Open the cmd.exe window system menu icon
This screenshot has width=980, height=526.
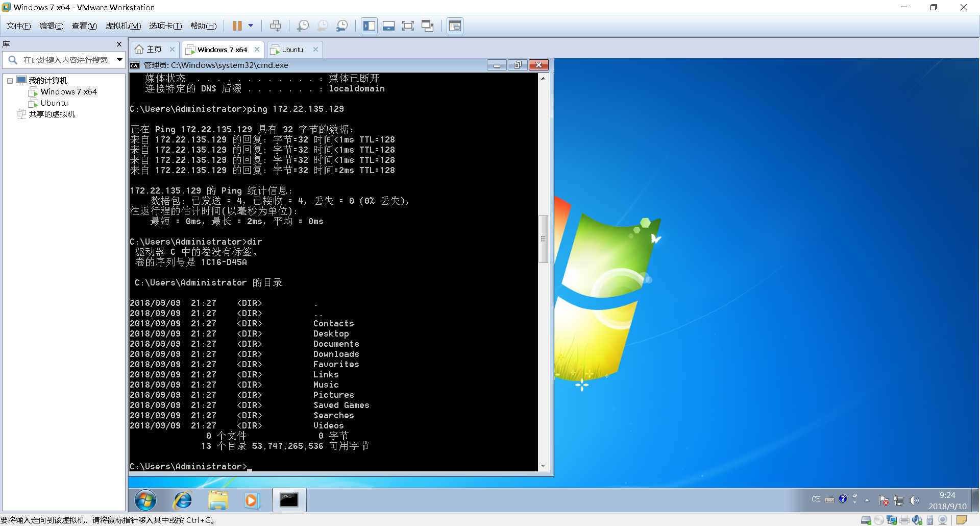(x=135, y=65)
